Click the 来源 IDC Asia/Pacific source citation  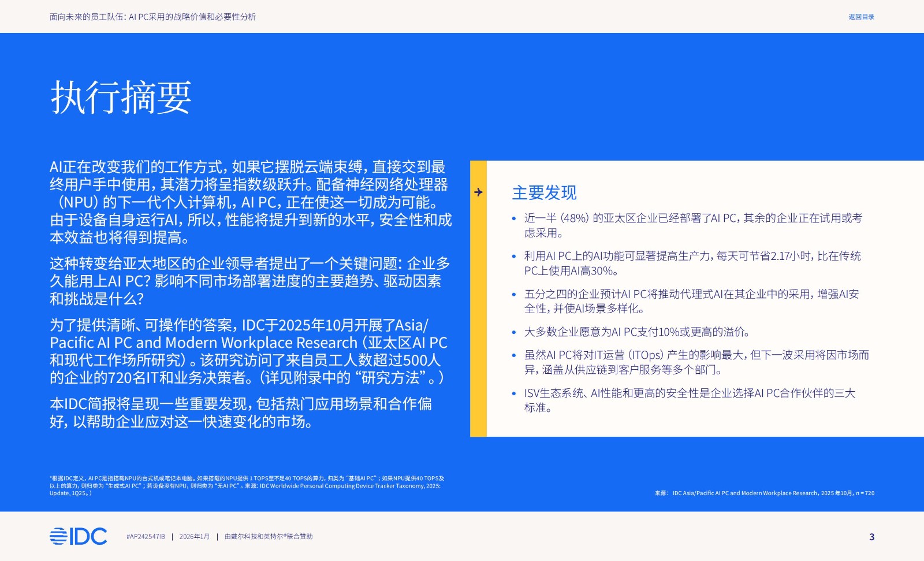point(764,493)
